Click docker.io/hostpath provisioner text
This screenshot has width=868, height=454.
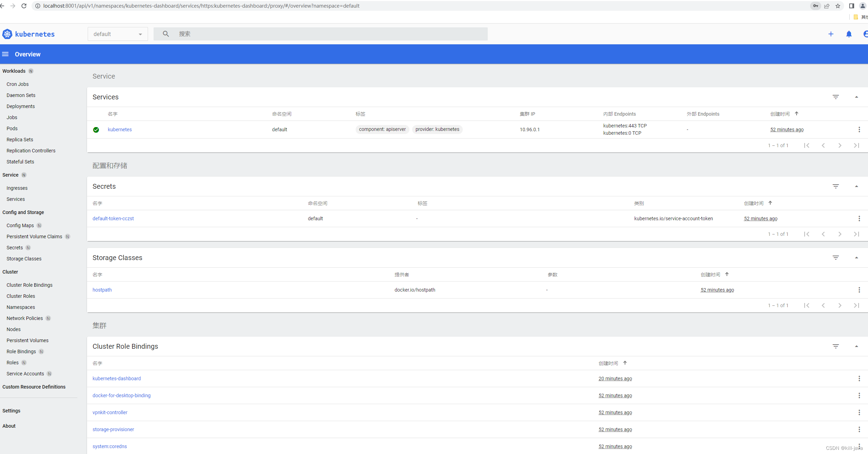click(x=415, y=290)
